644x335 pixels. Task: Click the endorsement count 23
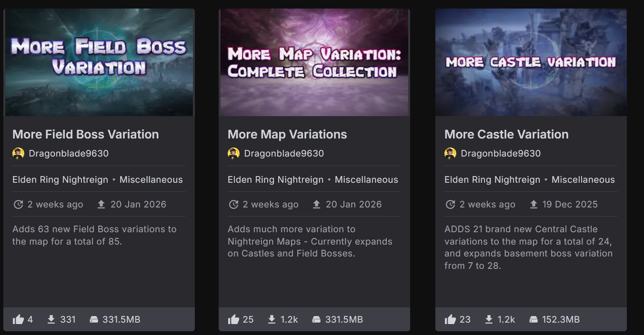[x=465, y=319]
